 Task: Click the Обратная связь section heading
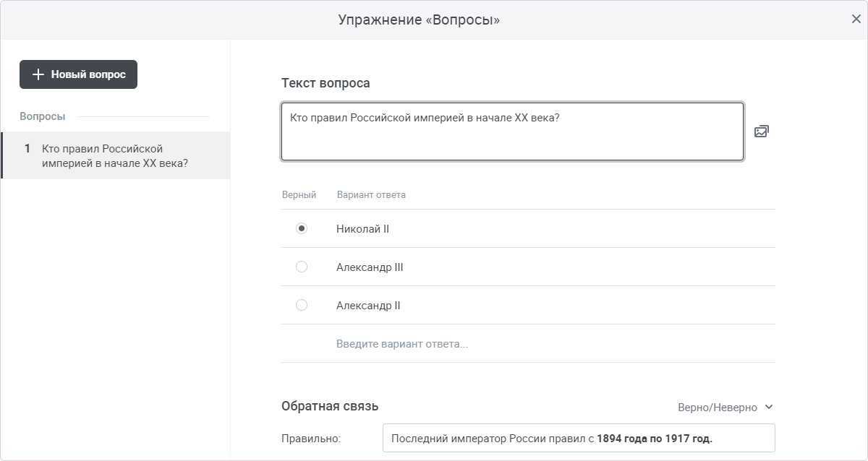point(329,406)
